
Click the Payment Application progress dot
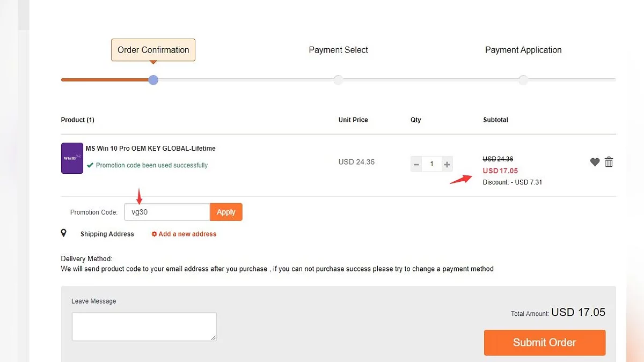tap(523, 80)
